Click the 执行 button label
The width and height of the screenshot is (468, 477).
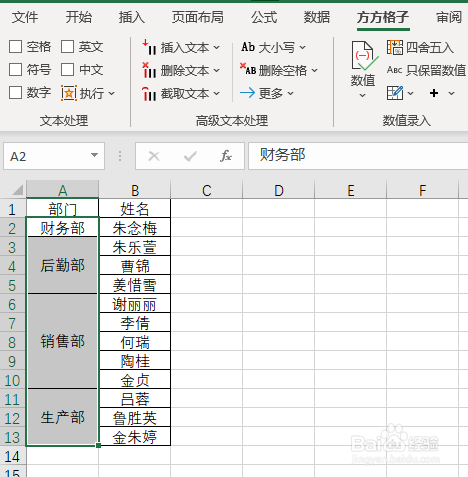pyautogui.click(x=92, y=93)
